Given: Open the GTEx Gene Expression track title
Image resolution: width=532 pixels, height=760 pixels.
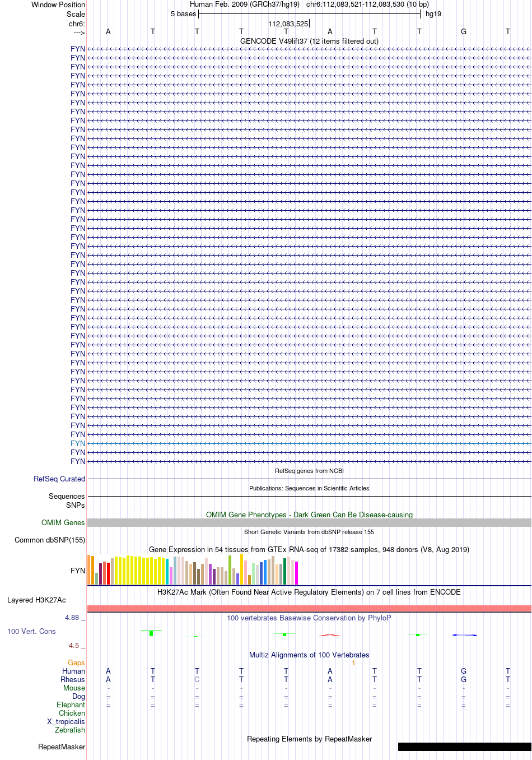Looking at the screenshot, I should pos(309,549).
